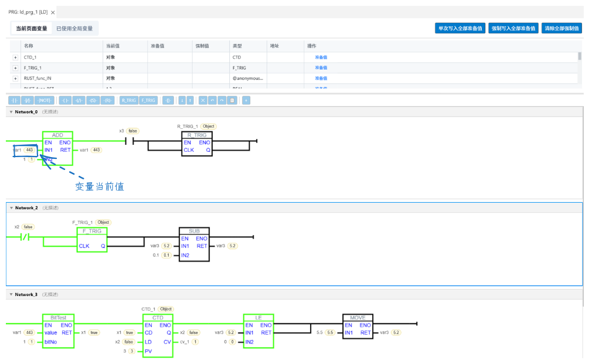This screenshot has width=589, height=364.
Task: Select the x2 negated contact in Network_2
Action: coord(25,237)
